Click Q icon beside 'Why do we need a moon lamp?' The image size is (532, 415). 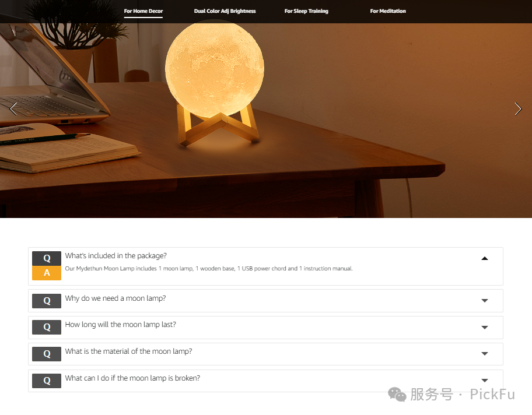47,301
